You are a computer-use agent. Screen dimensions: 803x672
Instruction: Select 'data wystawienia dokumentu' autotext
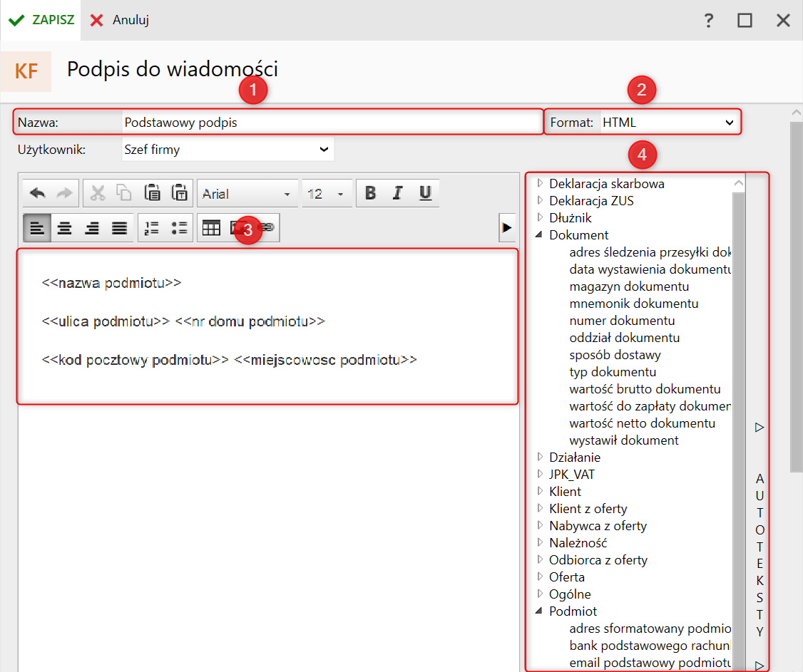(650, 269)
